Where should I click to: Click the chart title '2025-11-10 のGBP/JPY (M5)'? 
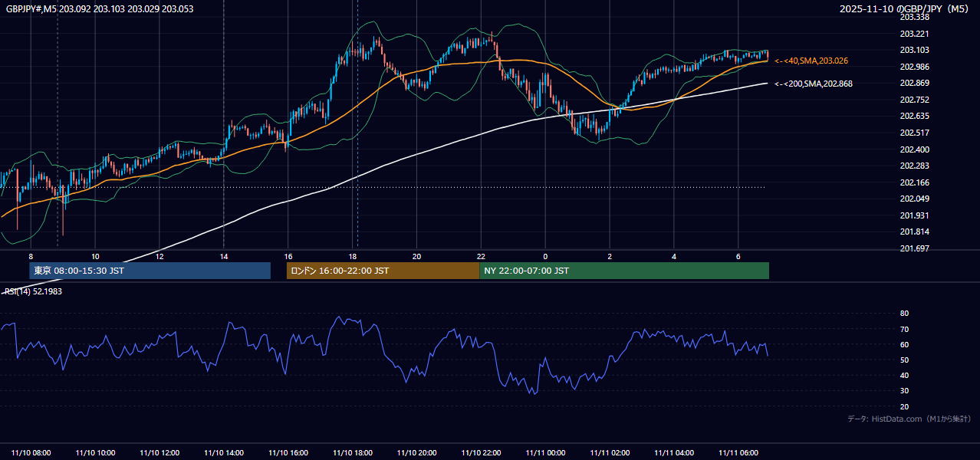906,8
